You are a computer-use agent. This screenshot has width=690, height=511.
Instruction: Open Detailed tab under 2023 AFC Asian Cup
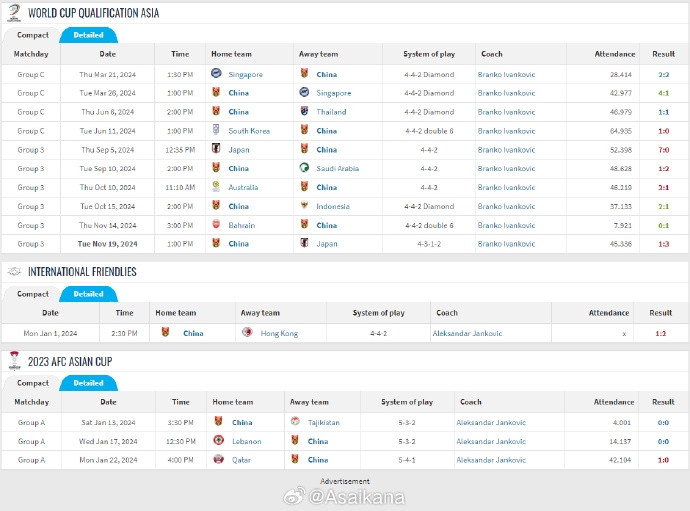pos(88,383)
